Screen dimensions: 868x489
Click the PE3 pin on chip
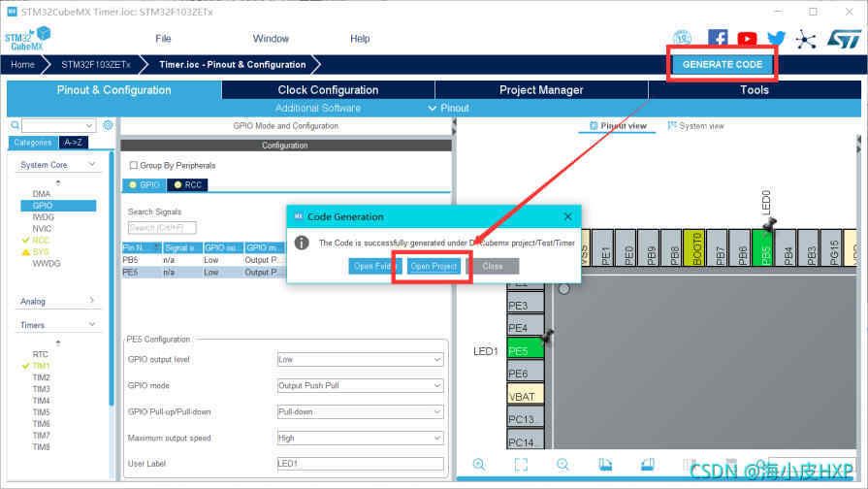526,305
